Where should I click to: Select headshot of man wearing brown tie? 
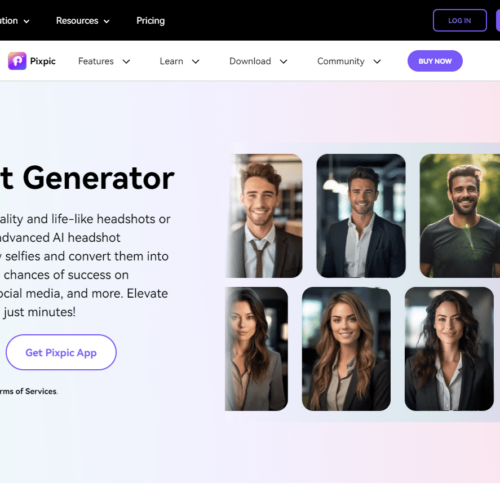click(x=264, y=216)
